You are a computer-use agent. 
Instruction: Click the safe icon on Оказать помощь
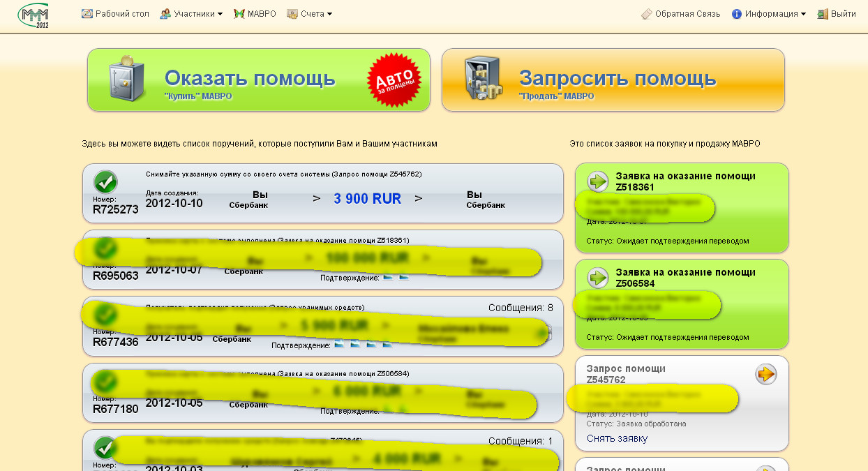(126, 78)
